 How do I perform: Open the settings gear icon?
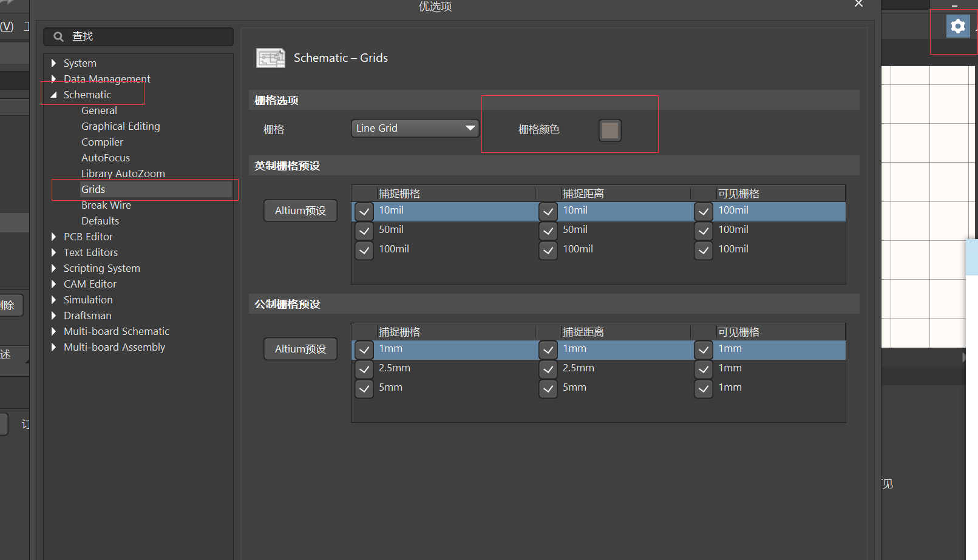[958, 26]
